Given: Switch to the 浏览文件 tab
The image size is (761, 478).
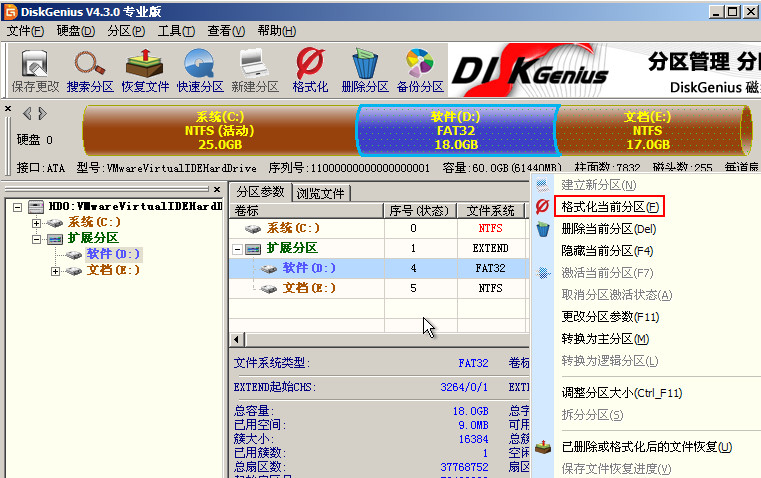Looking at the screenshot, I should (320, 194).
